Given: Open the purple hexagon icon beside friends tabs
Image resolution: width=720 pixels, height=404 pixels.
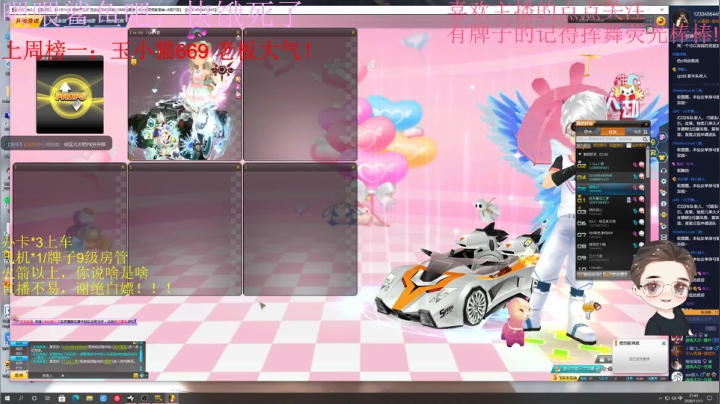Looking at the screenshot, I should coord(662,137).
